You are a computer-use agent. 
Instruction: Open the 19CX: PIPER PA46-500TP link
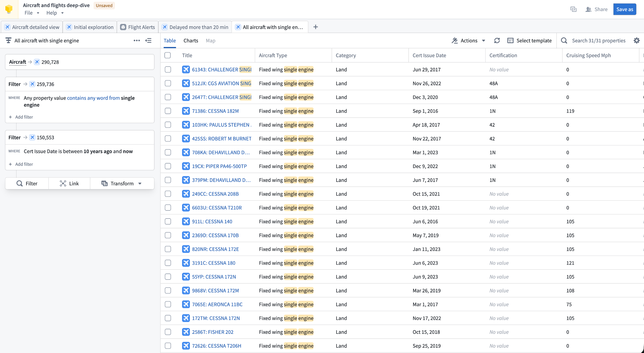(x=219, y=166)
